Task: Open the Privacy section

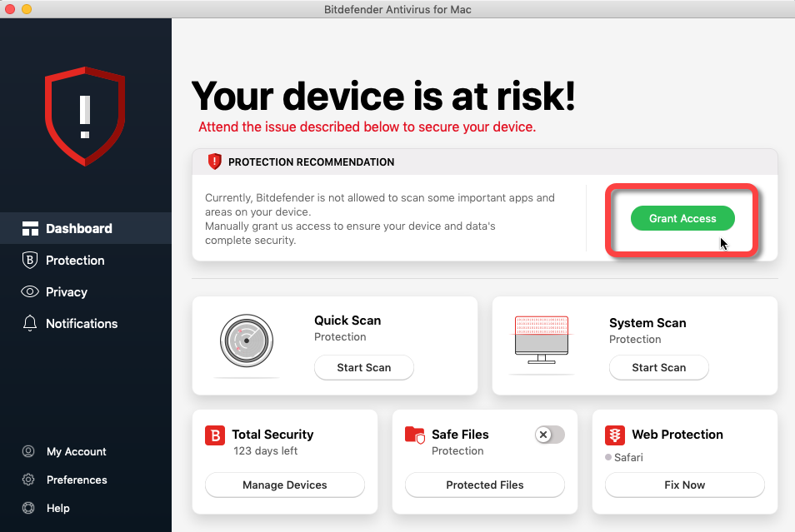Action: pyautogui.click(x=86, y=292)
